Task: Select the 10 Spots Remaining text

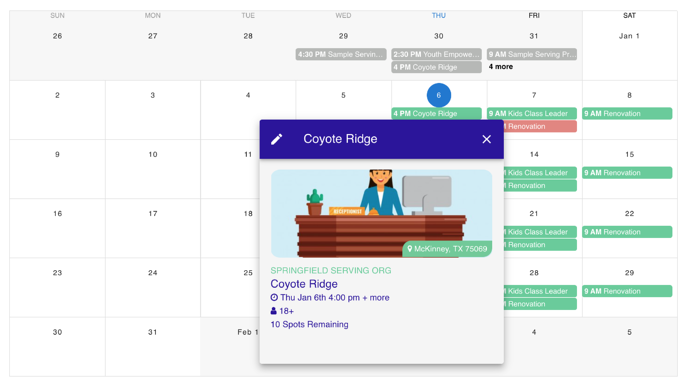Action: (x=309, y=324)
